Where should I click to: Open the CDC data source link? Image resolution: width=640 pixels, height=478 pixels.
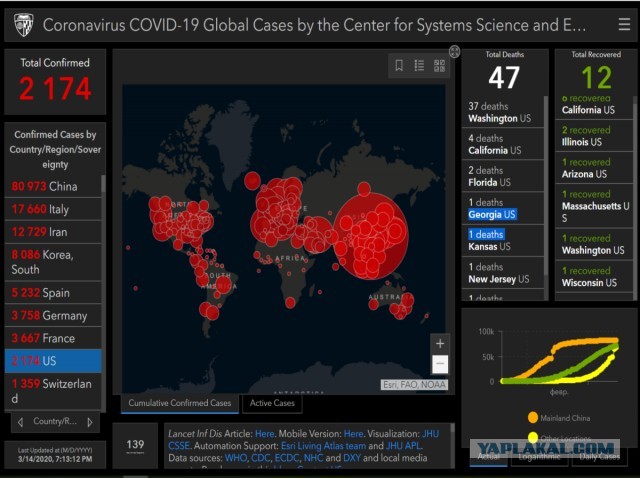[260, 458]
